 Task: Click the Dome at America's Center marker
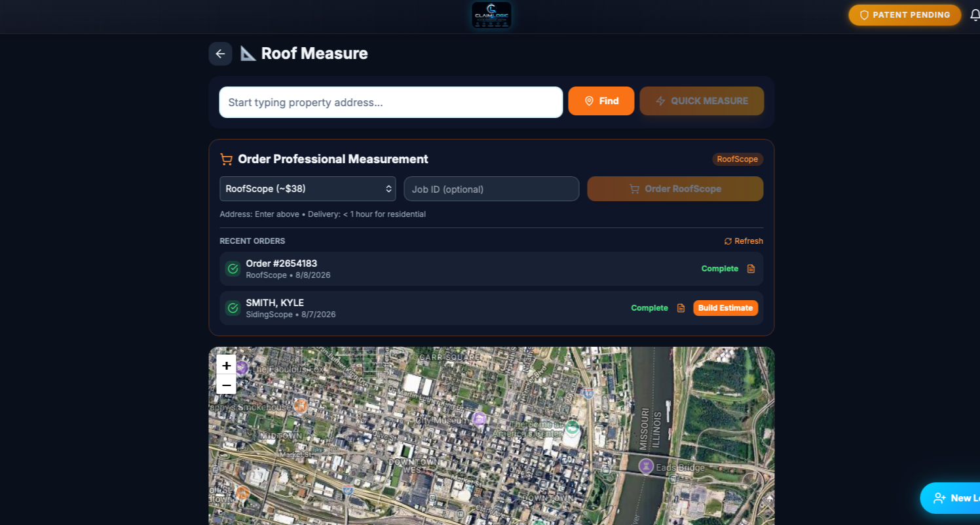pos(573,428)
